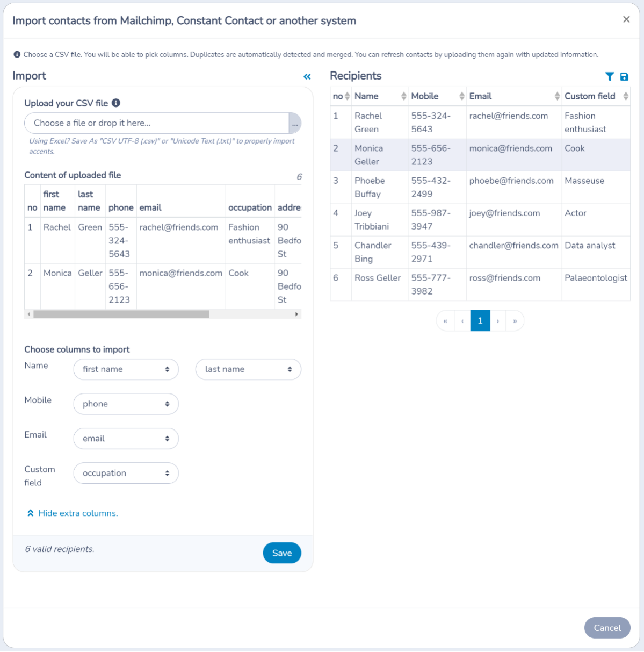
Task: Click Hide extra columns link
Action: tap(78, 513)
